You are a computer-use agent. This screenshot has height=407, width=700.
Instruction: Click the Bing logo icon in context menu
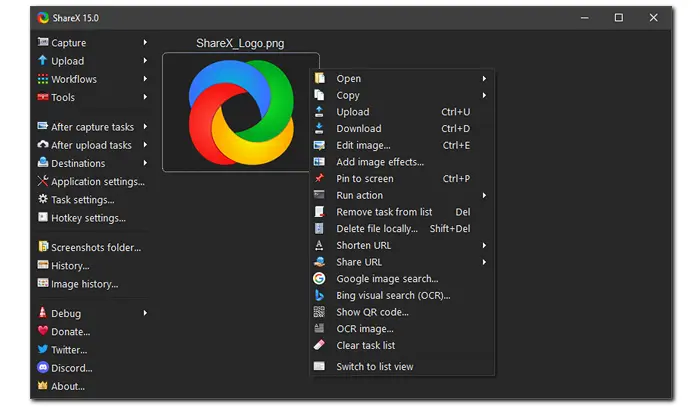(319, 295)
